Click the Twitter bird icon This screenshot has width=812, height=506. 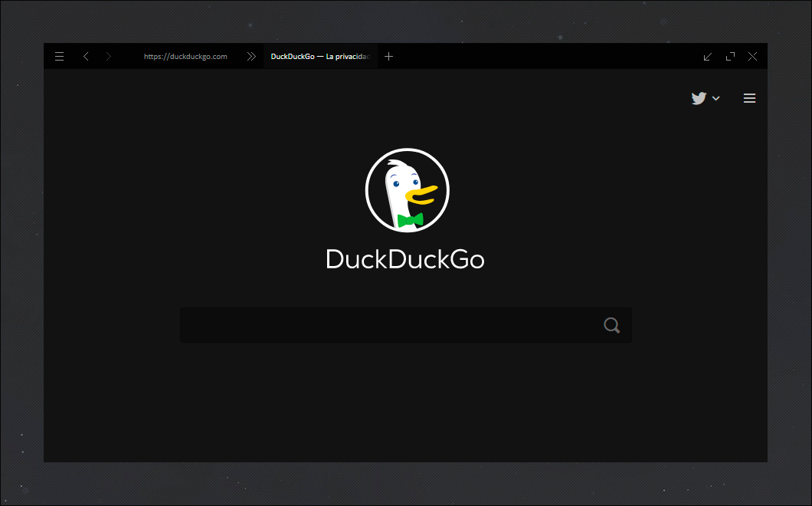click(x=699, y=98)
